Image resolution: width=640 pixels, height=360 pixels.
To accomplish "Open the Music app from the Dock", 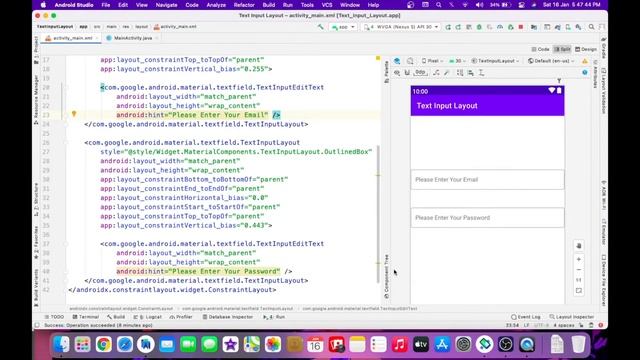I will tap(400, 344).
